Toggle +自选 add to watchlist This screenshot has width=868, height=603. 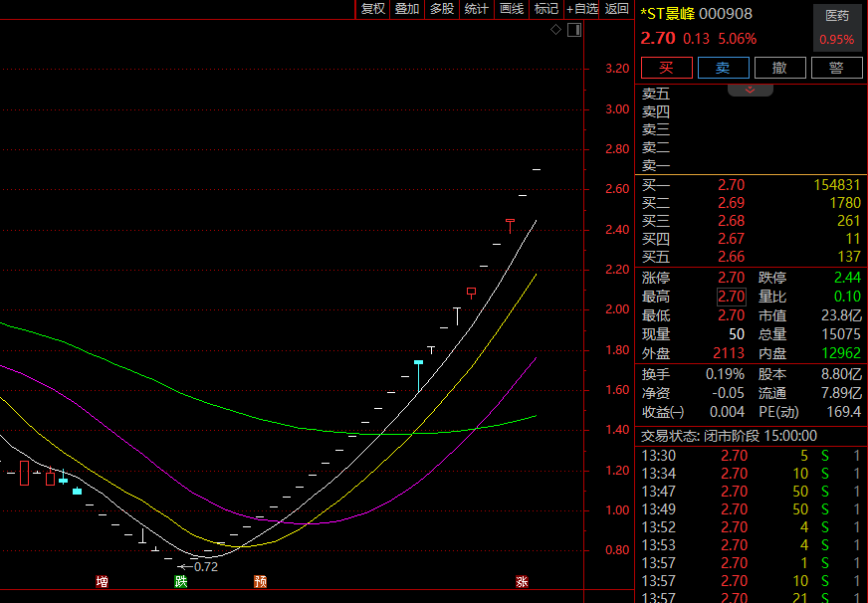pyautogui.click(x=582, y=9)
